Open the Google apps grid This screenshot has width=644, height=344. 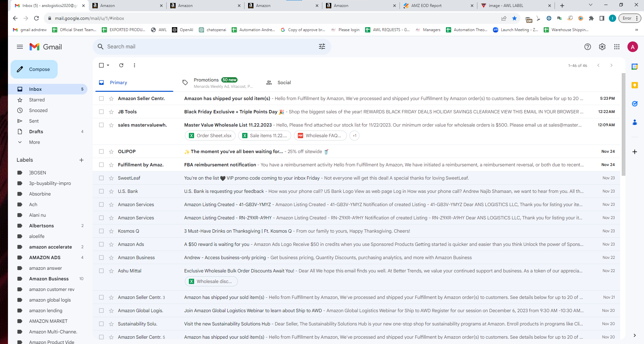point(617,47)
